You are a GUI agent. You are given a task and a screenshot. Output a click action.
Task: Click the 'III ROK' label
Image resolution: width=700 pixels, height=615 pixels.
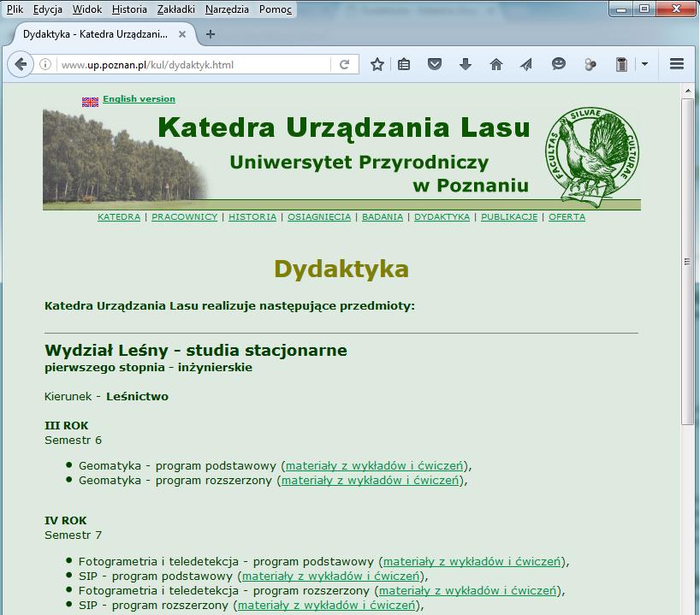point(67,425)
